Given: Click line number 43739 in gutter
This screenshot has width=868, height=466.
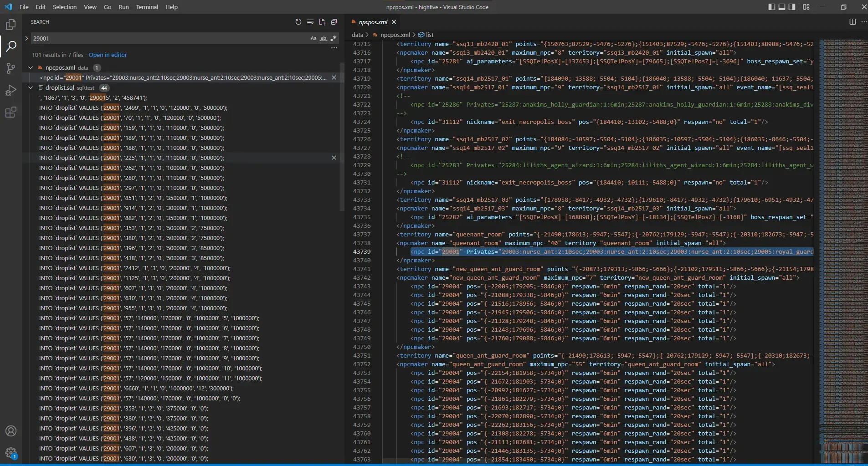Looking at the screenshot, I should 361,251.
